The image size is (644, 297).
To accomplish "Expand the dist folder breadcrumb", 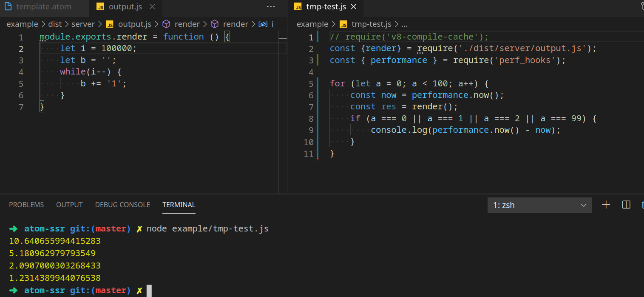I will click(x=55, y=24).
